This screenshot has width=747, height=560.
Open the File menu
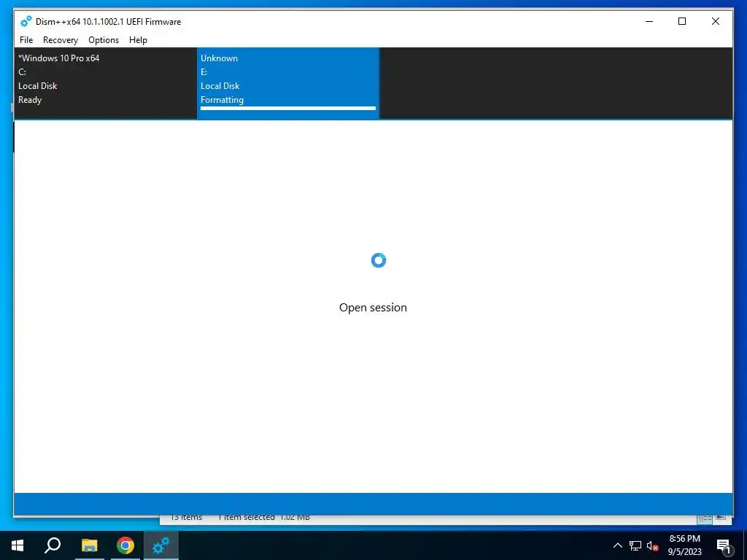click(26, 40)
